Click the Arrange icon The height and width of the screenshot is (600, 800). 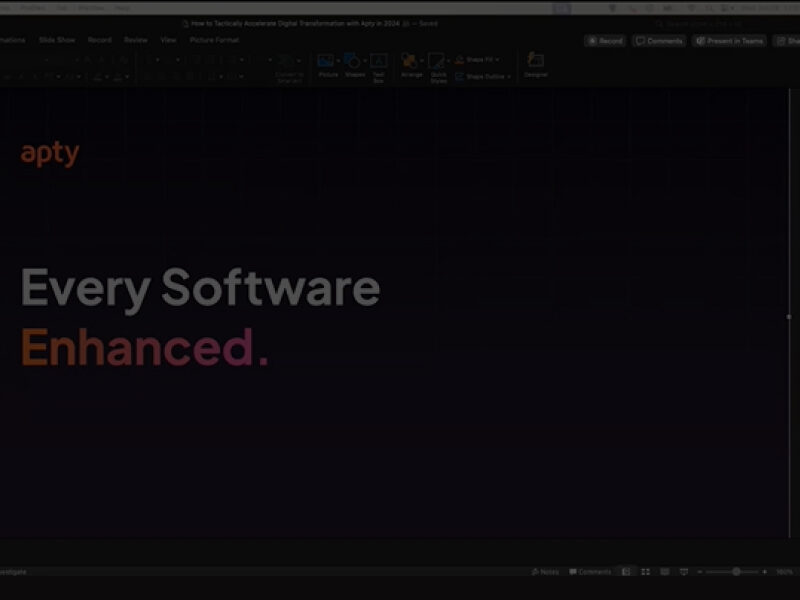click(x=409, y=62)
